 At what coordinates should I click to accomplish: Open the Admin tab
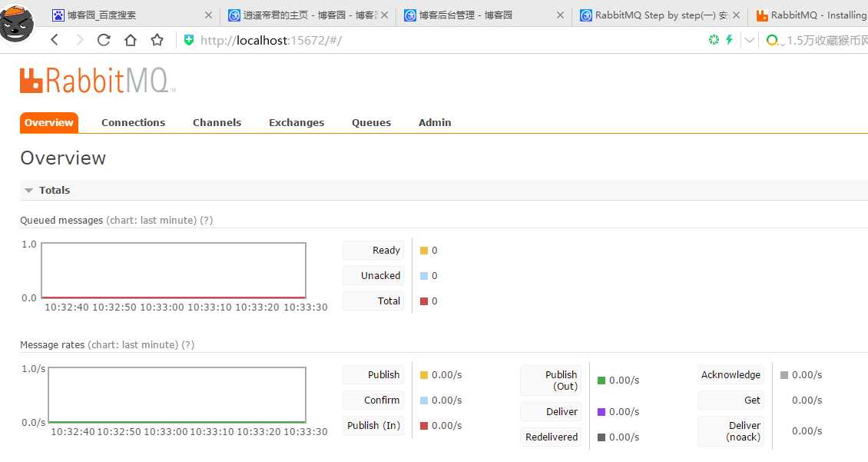point(435,122)
